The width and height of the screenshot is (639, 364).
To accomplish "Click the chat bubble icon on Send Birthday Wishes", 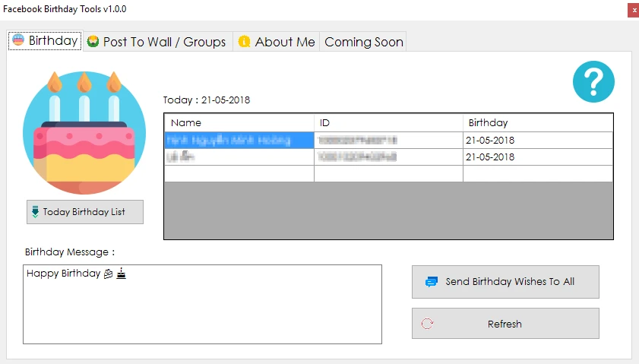I will pyautogui.click(x=432, y=282).
